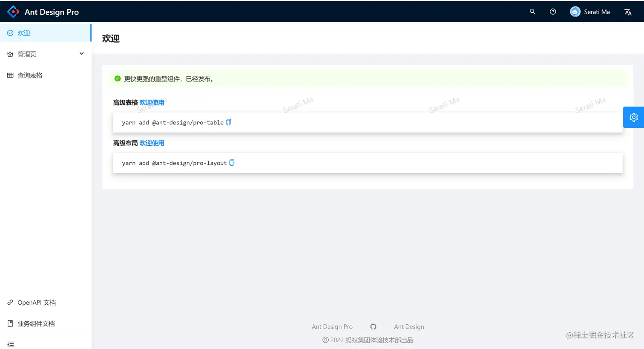Click the crown icon beside 管理页
This screenshot has height=349, width=644.
(x=10, y=54)
